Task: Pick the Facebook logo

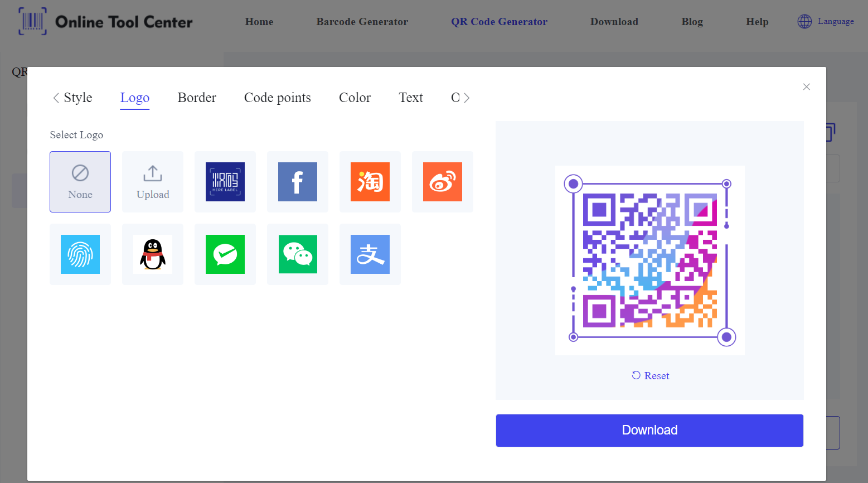Action: point(298,182)
